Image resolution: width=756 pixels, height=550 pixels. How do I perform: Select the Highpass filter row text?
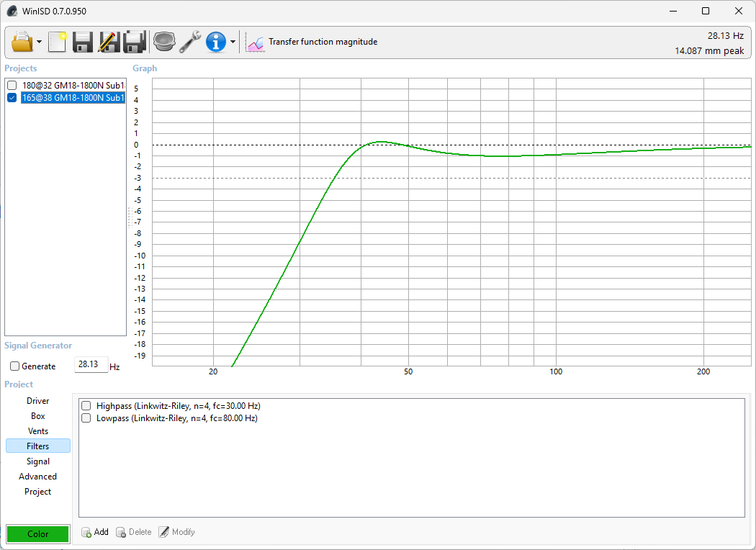coord(179,406)
